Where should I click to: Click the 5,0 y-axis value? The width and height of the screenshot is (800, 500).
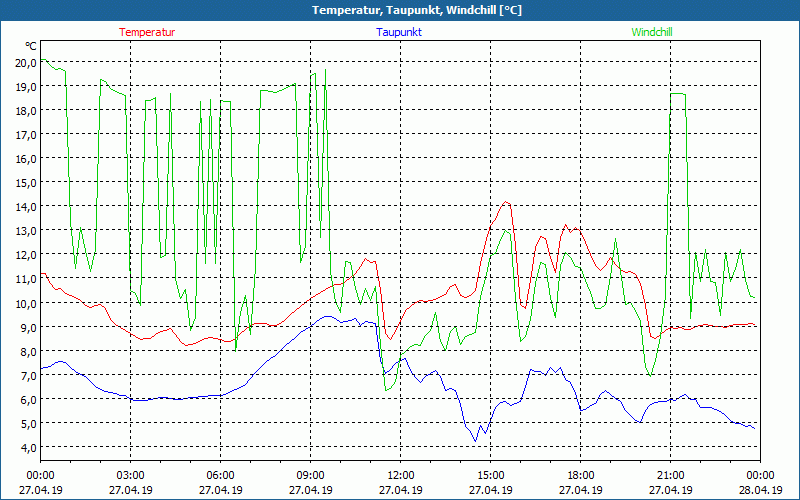[29, 423]
